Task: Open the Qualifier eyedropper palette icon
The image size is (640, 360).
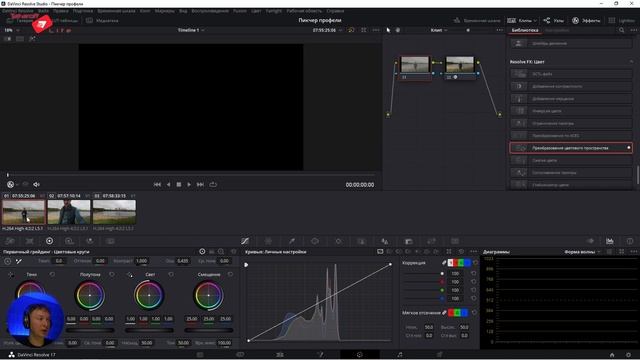Action: point(292,241)
